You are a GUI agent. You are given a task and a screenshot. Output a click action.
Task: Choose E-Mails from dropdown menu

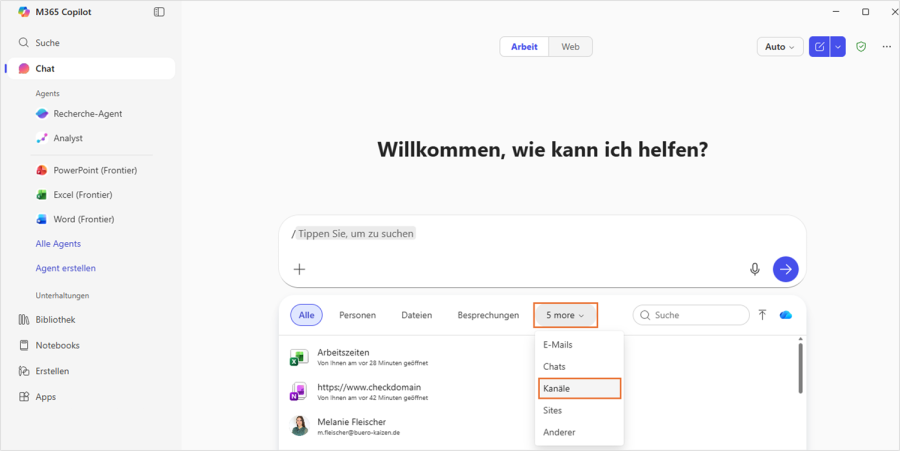tap(579, 345)
